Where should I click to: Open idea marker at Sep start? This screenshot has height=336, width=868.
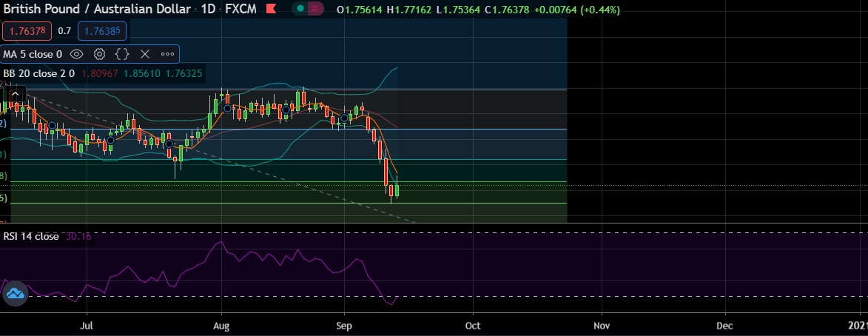(345, 118)
